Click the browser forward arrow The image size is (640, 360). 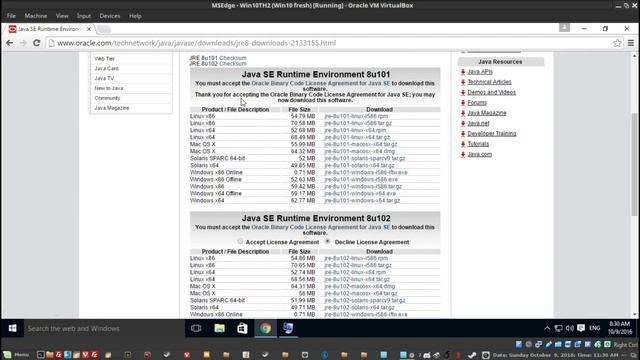[23, 43]
